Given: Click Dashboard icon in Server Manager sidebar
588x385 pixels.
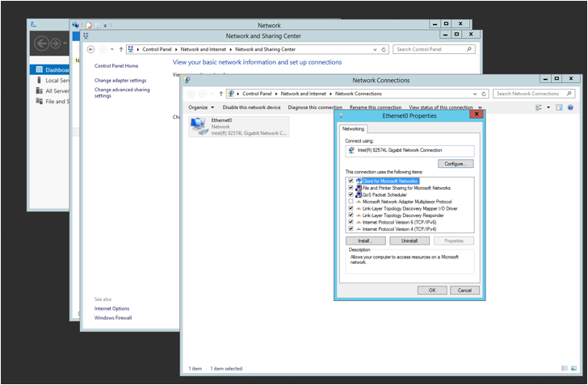Looking at the screenshot, I should click(x=39, y=70).
